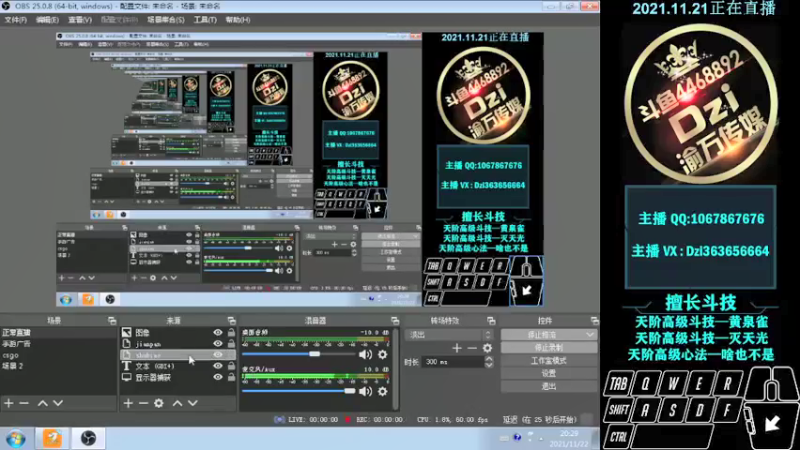800x450 pixels.
Task: Open 桌面音频 gear settings in the mixer
Action: (382, 354)
